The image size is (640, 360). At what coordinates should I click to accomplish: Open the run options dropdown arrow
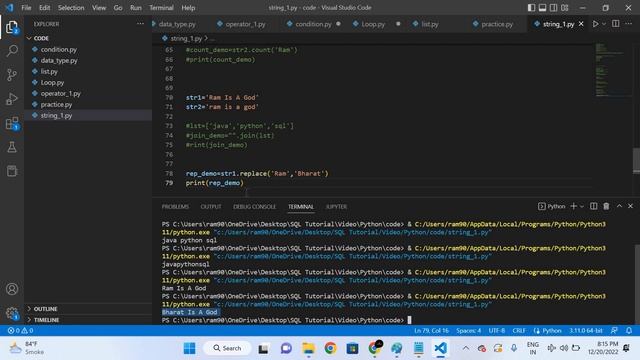tap(604, 24)
